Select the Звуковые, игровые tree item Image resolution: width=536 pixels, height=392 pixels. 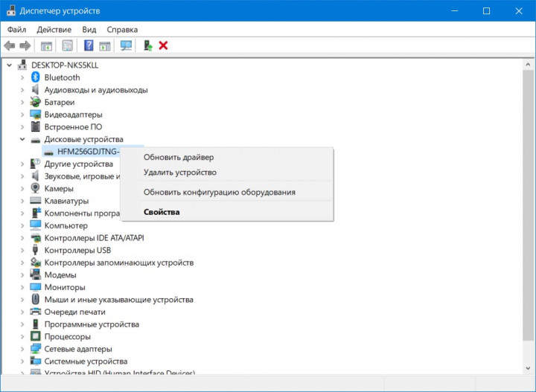point(82,176)
